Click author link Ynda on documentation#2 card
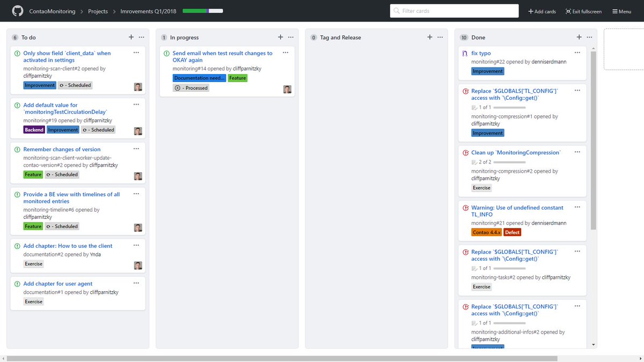 point(96,254)
